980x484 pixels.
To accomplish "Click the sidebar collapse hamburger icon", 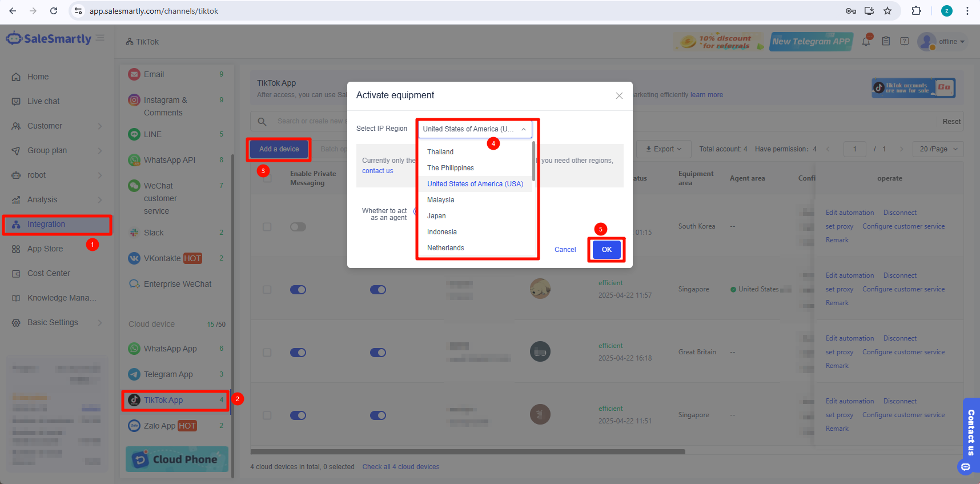I will (x=100, y=38).
